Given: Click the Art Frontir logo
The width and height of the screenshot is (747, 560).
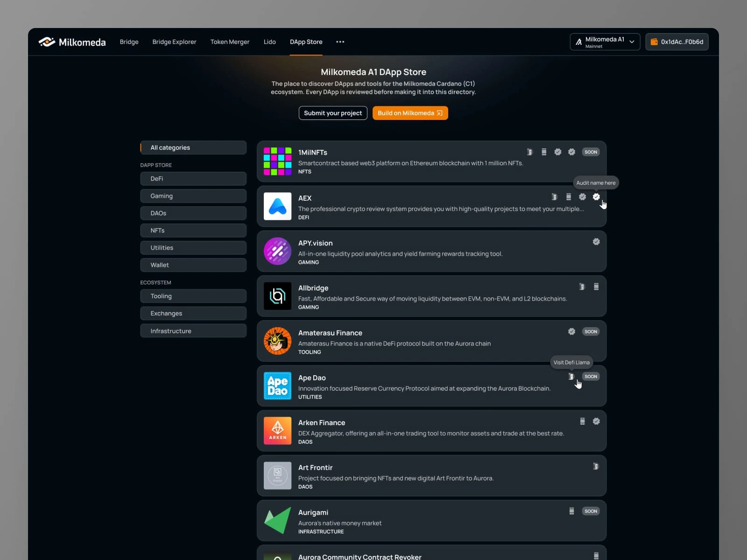Looking at the screenshot, I should [x=278, y=476].
